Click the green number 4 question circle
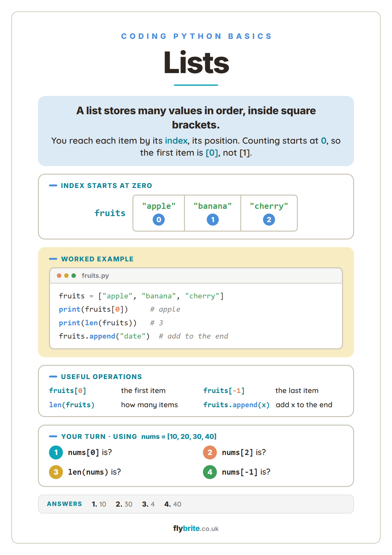The image size is (392, 555). tap(210, 472)
